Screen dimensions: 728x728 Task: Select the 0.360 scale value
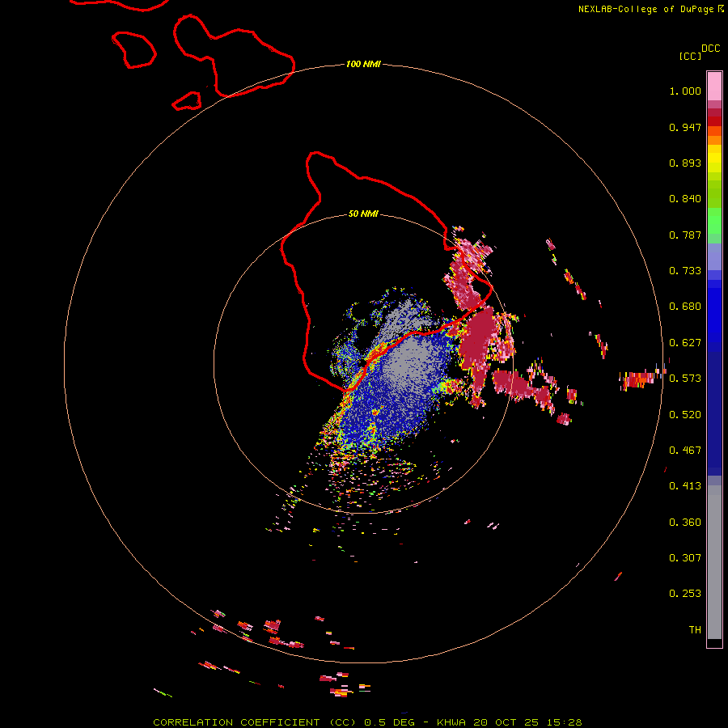(x=685, y=523)
